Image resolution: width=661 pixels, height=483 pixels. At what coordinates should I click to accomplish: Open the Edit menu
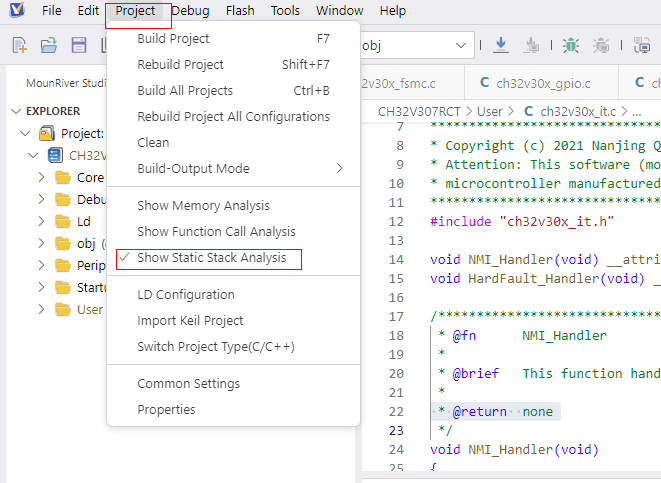coord(88,11)
